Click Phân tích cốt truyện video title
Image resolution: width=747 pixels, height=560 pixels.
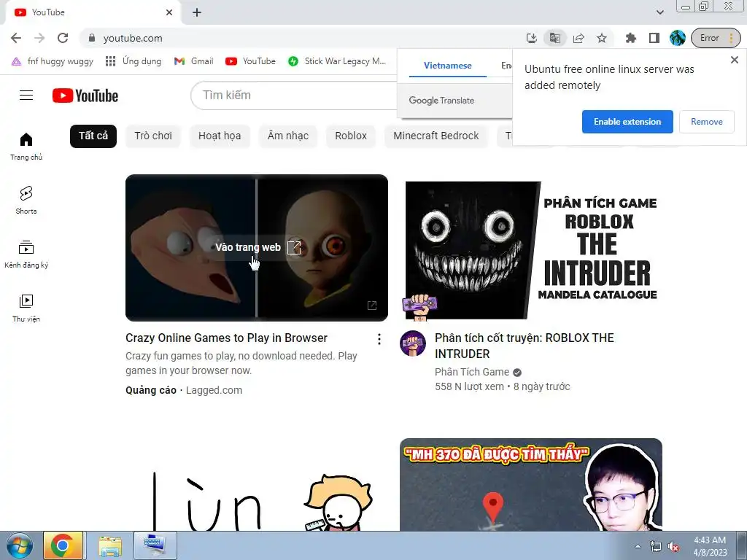click(x=525, y=346)
